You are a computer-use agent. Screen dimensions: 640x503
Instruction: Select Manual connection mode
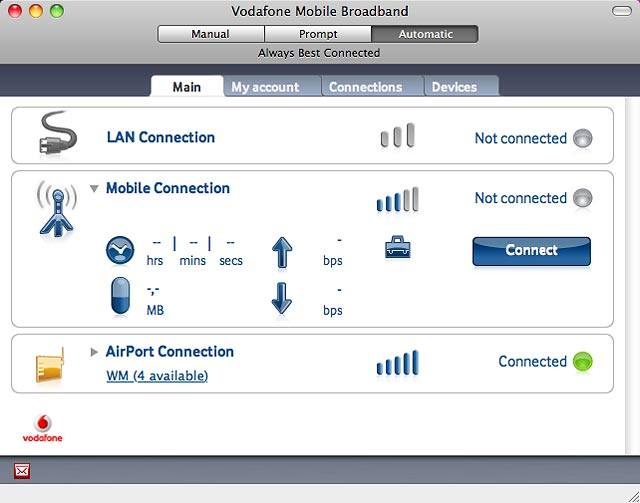coord(211,34)
